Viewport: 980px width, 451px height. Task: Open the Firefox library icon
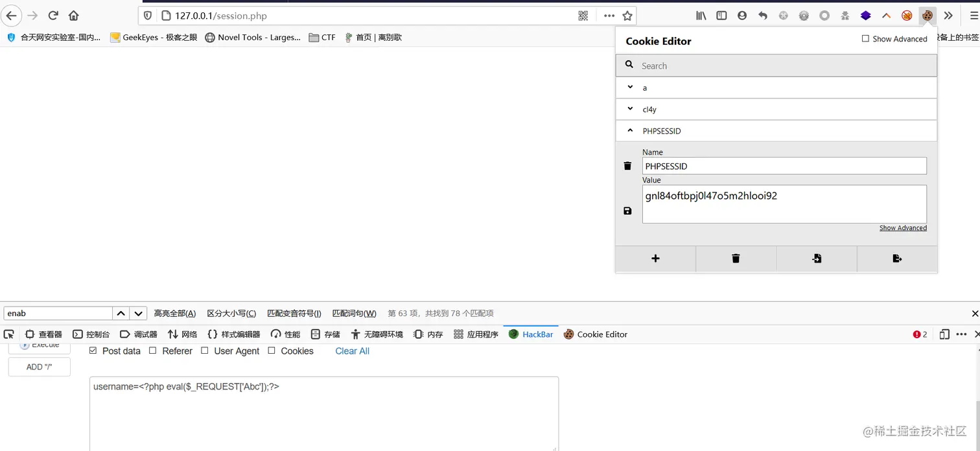click(x=701, y=16)
